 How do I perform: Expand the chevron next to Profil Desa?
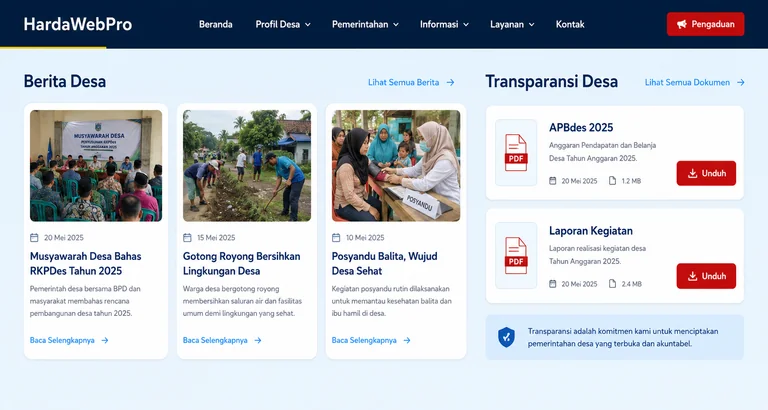(x=308, y=24)
